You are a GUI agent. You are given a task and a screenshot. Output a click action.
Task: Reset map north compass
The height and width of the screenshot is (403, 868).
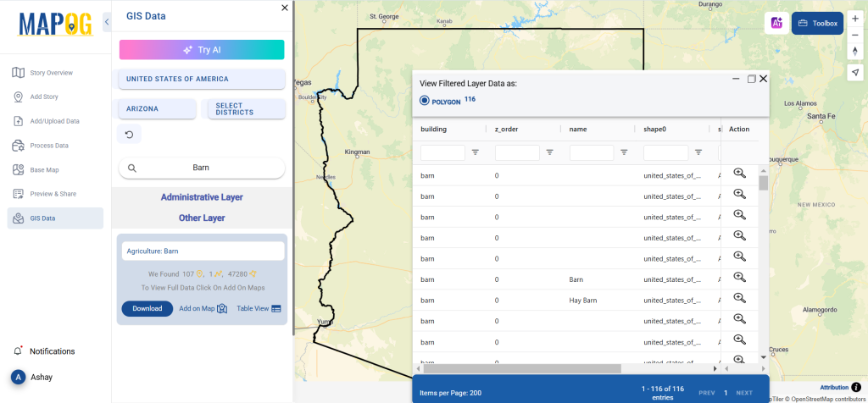tap(855, 52)
